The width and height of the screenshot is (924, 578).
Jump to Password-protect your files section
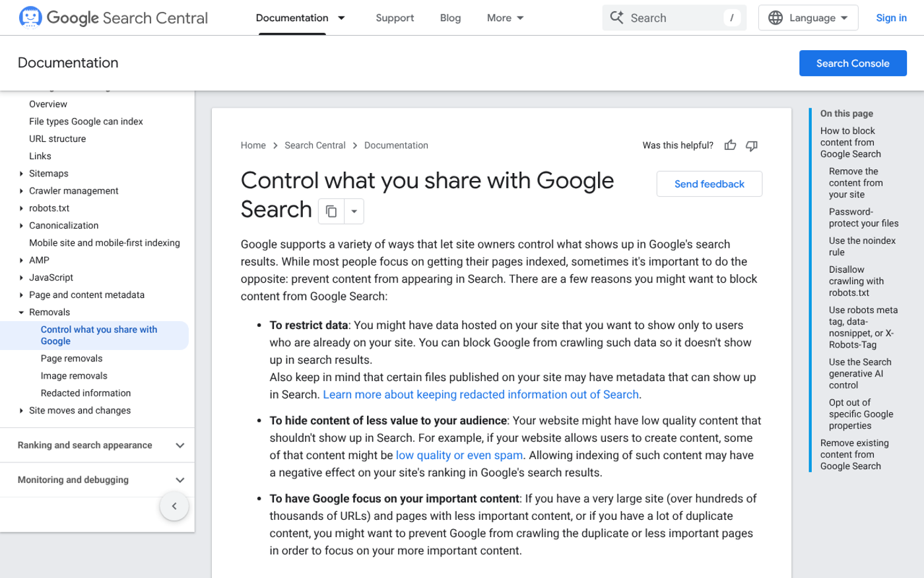point(863,217)
